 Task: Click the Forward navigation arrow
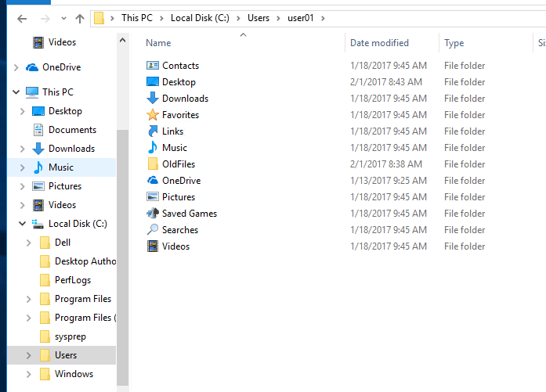click(45, 19)
